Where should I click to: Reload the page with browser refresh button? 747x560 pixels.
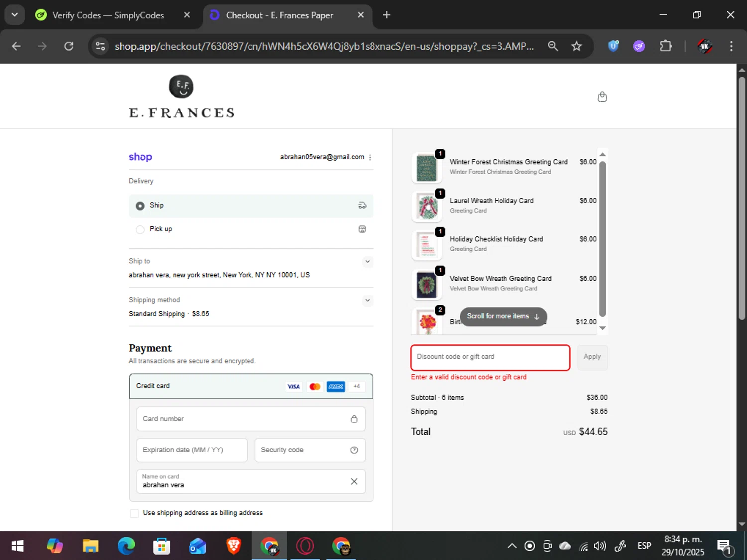click(69, 46)
